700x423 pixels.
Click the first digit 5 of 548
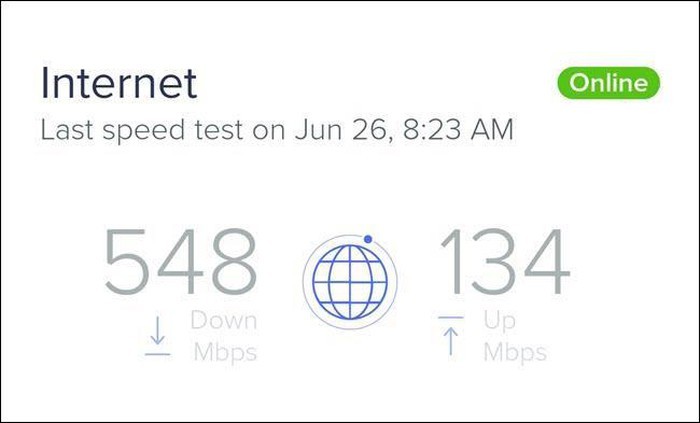click(129, 264)
